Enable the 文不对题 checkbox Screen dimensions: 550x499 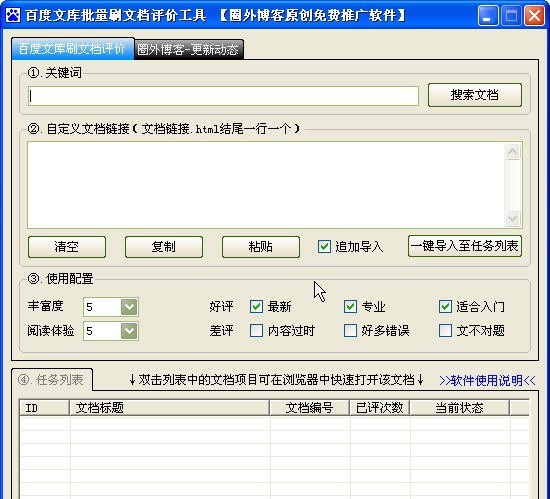click(x=445, y=330)
